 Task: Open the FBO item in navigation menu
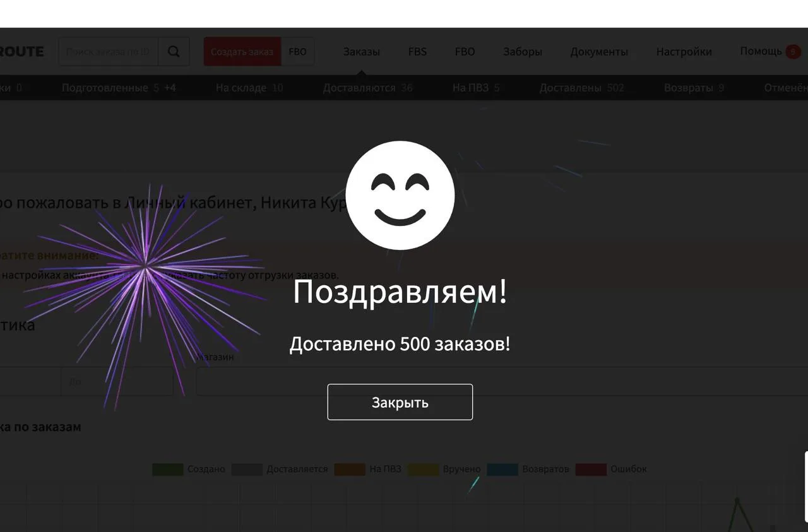pos(465,52)
